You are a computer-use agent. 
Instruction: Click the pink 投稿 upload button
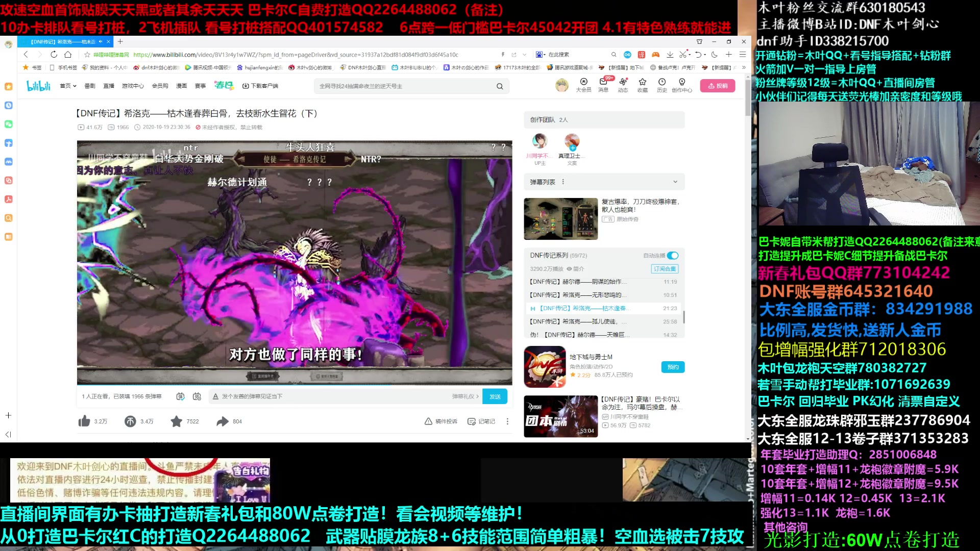click(717, 86)
